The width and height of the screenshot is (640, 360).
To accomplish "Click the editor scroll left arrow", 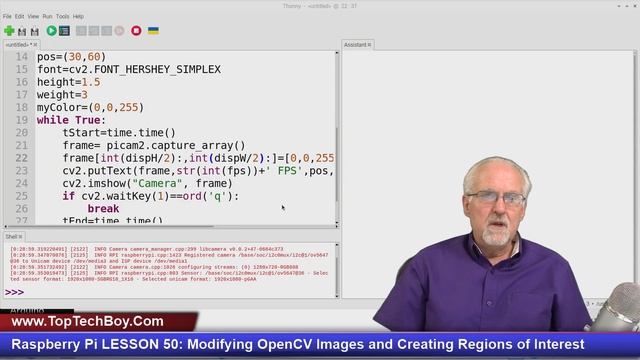I will click(5, 226).
